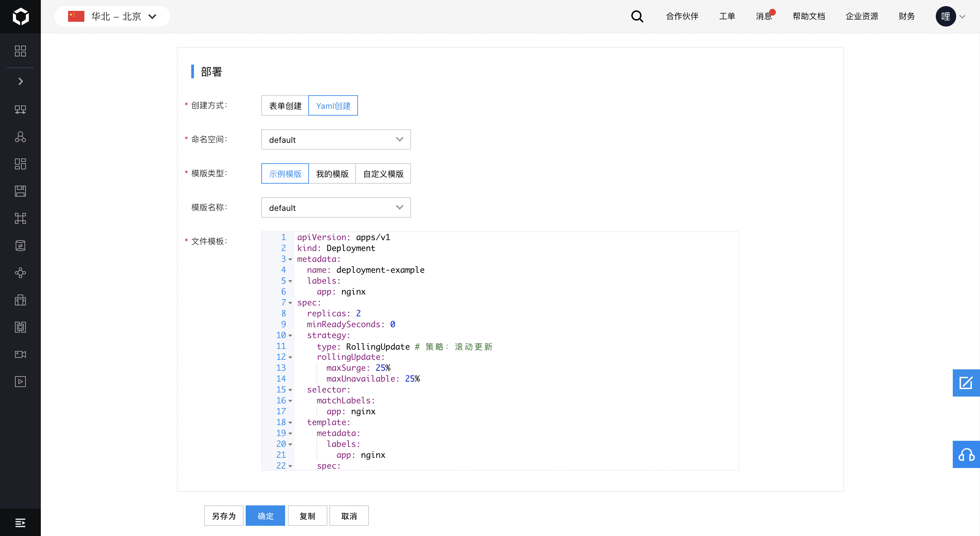
Task: Open the headset customer support icon
Action: click(966, 454)
